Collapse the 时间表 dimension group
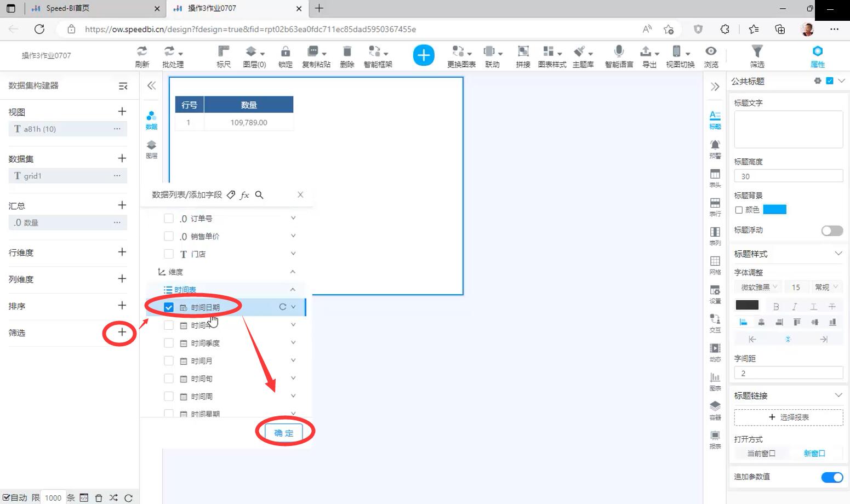Viewport: 850px width, 504px height. coord(293,289)
